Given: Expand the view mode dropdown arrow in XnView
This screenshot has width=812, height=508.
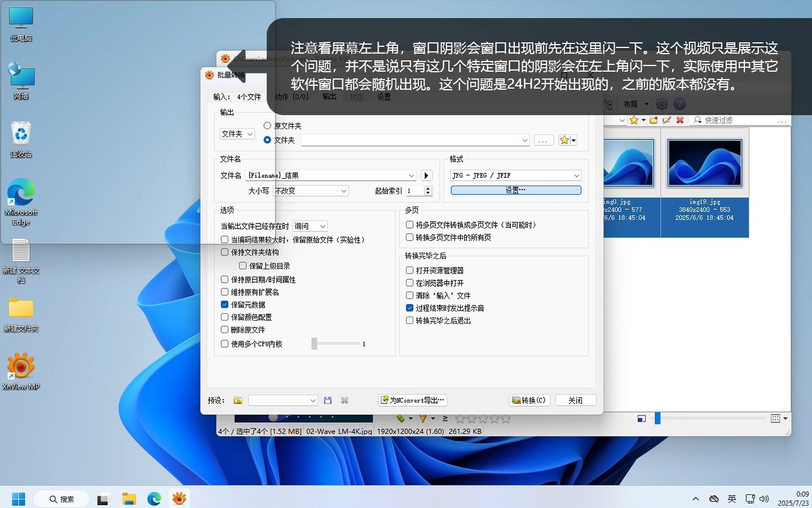Looking at the screenshot, I should (x=785, y=418).
